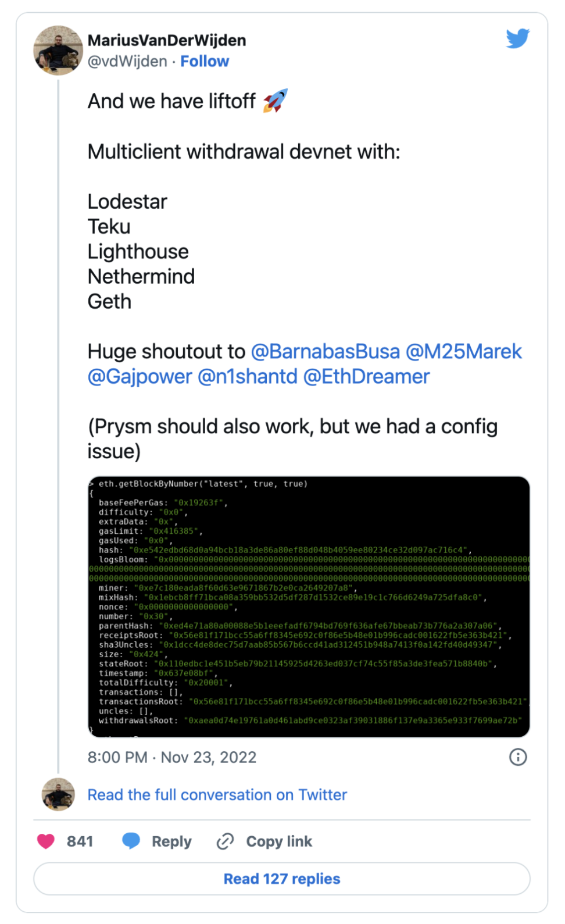Like the tweet with heart icon
565x924 pixels.
[x=46, y=841]
